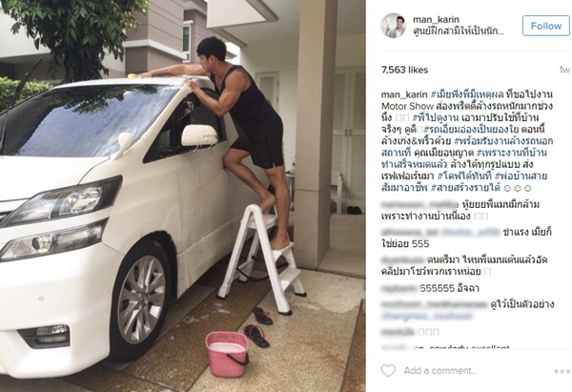Open the three-dot more options menu
572x392 pixels.
[x=562, y=371]
